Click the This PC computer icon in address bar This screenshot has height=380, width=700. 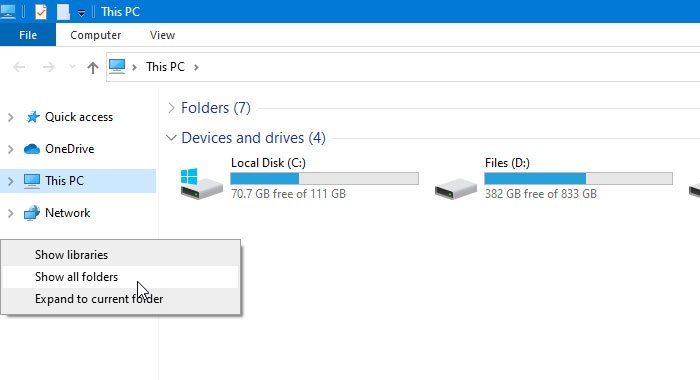117,67
